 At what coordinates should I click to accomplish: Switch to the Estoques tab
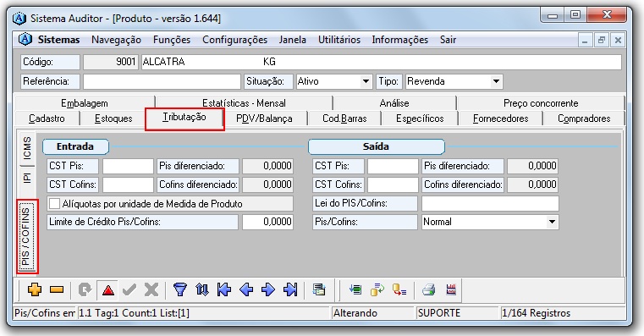(x=113, y=118)
